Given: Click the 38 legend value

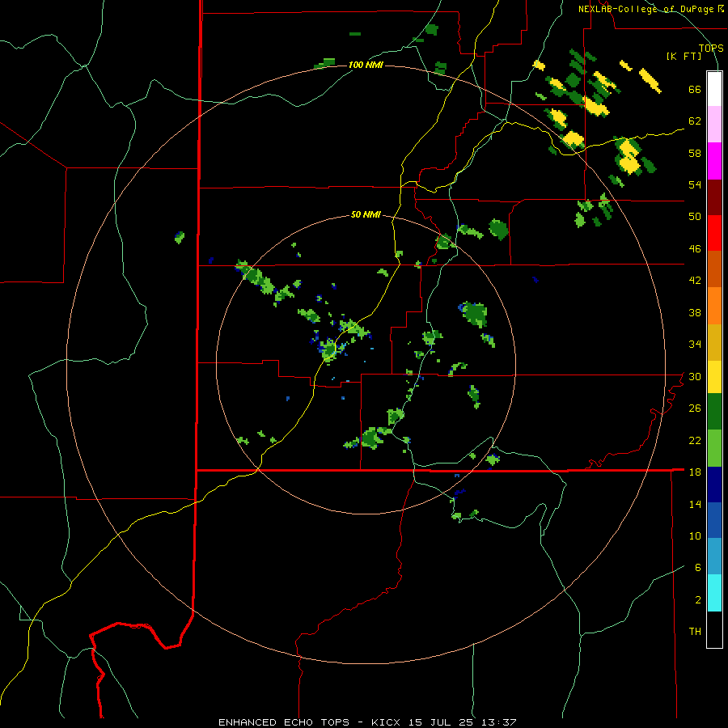Looking at the screenshot, I should pyautogui.click(x=695, y=313).
